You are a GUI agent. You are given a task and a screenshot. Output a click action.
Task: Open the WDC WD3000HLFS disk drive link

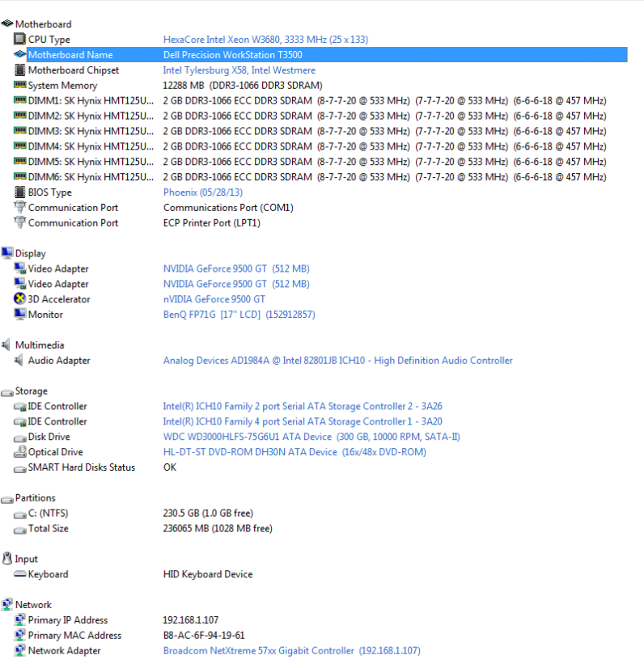311,437
